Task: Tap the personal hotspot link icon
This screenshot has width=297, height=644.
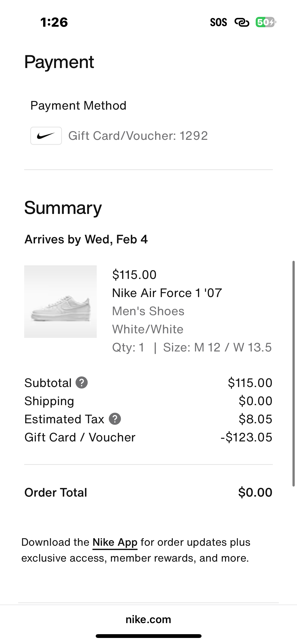Action: pyautogui.click(x=242, y=22)
